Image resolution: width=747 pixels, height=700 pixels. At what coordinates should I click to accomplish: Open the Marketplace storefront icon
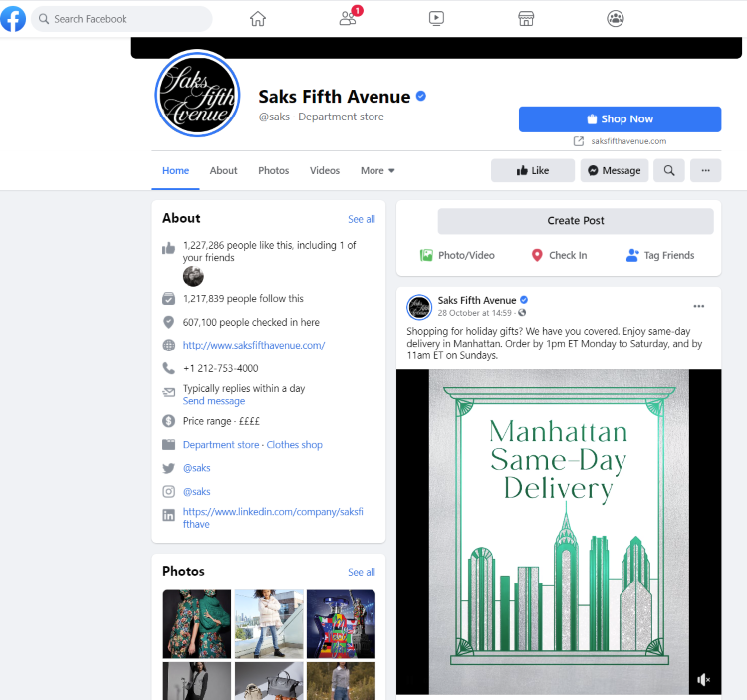(x=526, y=18)
